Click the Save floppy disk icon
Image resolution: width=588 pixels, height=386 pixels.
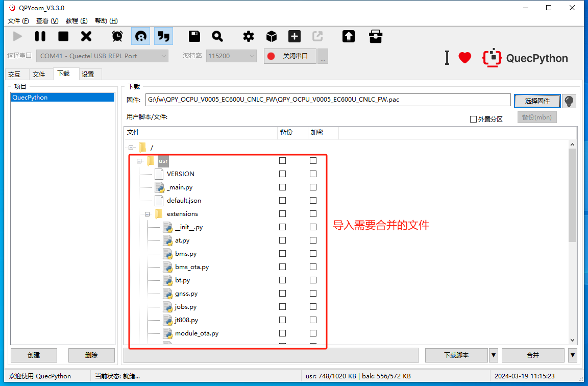pos(194,36)
